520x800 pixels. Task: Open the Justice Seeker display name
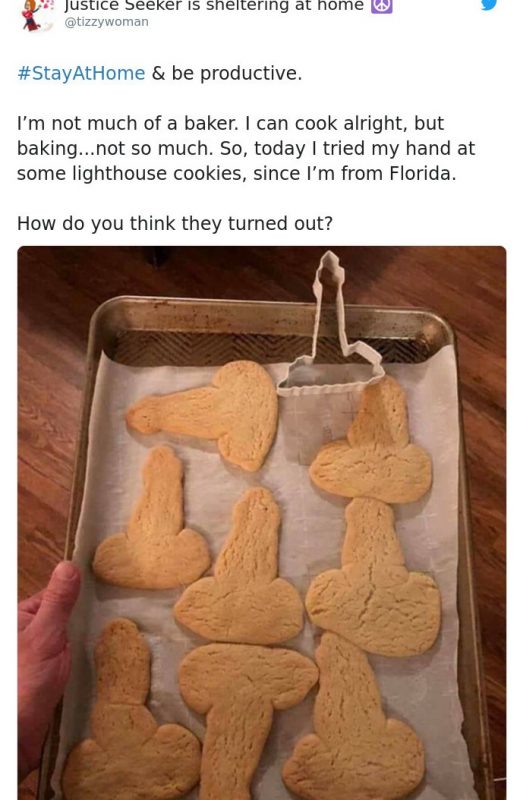(214, 6)
